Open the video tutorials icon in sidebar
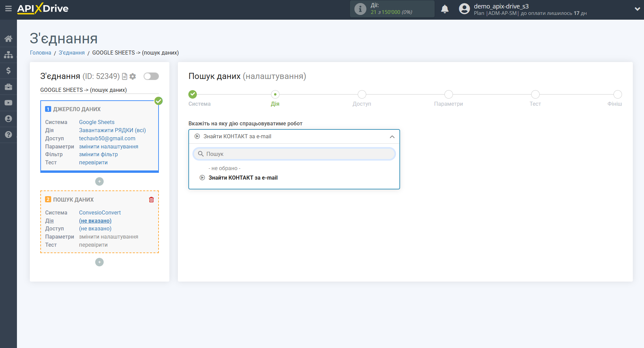This screenshot has width=644, height=348. click(8, 103)
